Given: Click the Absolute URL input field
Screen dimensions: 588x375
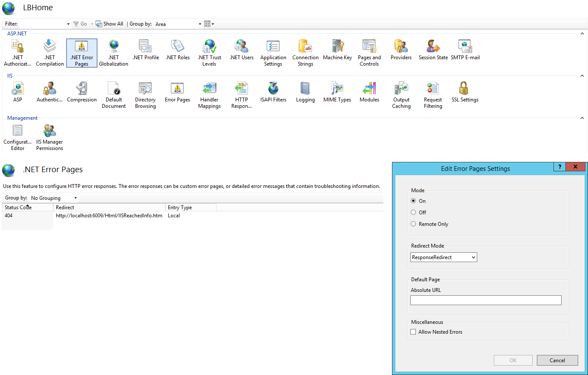Looking at the screenshot, I should coord(486,300).
